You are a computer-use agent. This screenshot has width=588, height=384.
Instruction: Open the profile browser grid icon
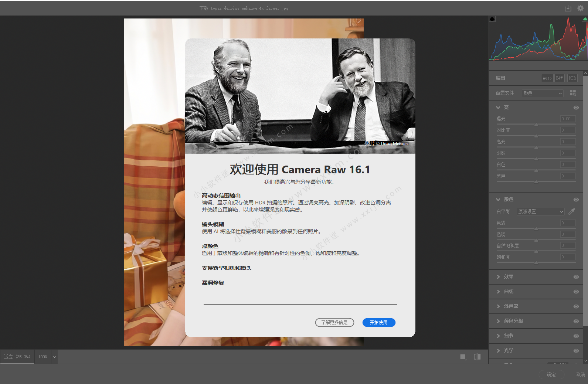[x=573, y=93]
